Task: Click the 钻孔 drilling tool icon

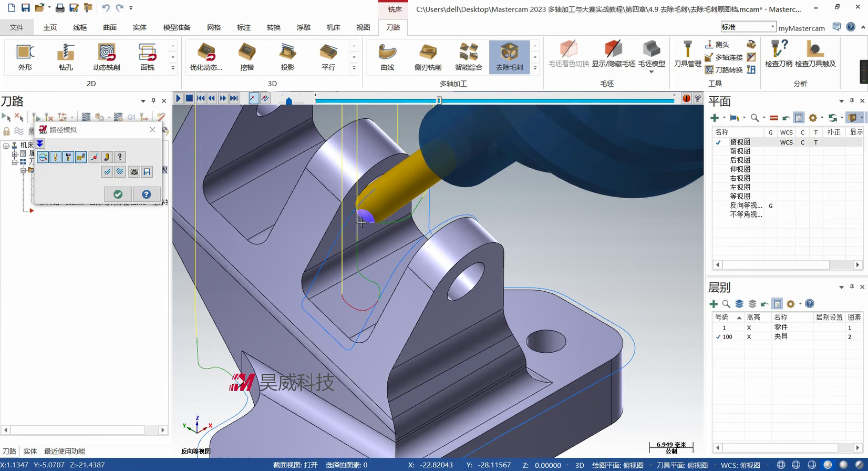Action: click(66, 57)
